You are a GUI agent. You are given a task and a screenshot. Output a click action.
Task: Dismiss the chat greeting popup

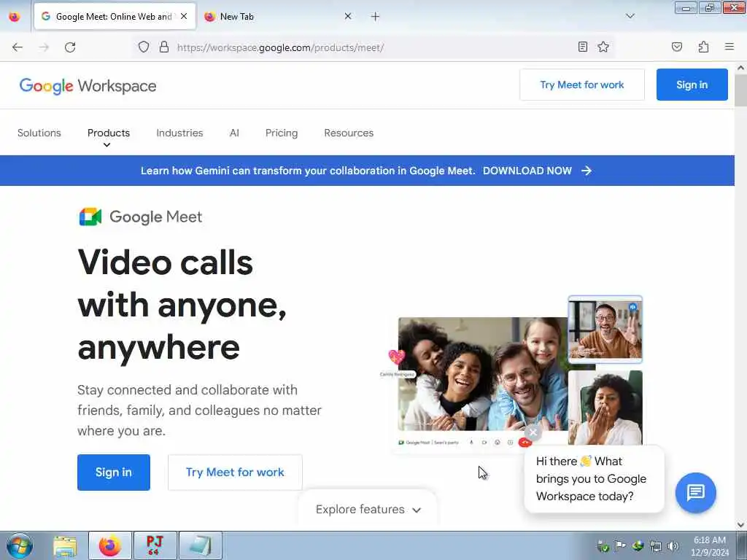click(x=533, y=432)
